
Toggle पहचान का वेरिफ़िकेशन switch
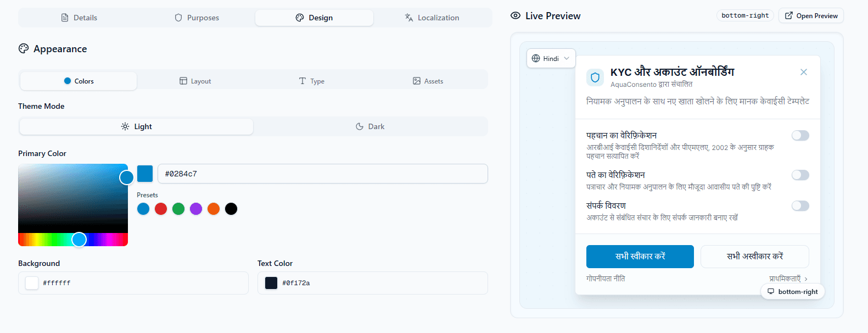[x=800, y=136]
